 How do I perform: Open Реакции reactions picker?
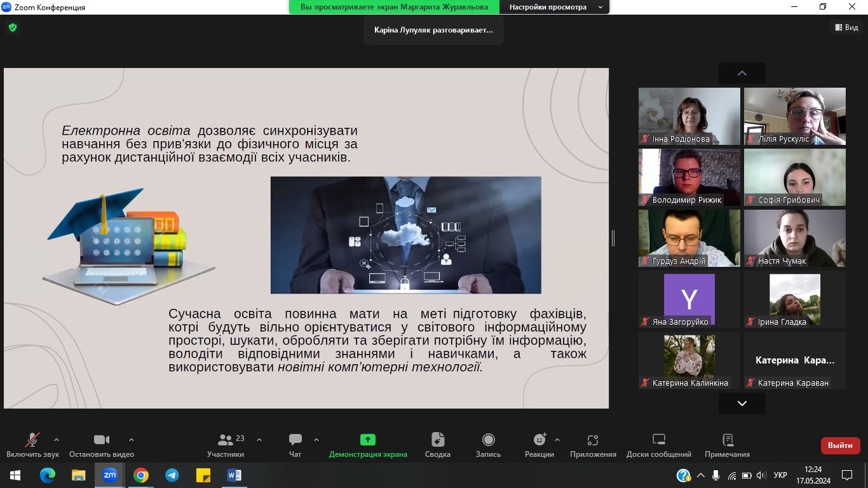click(x=539, y=445)
